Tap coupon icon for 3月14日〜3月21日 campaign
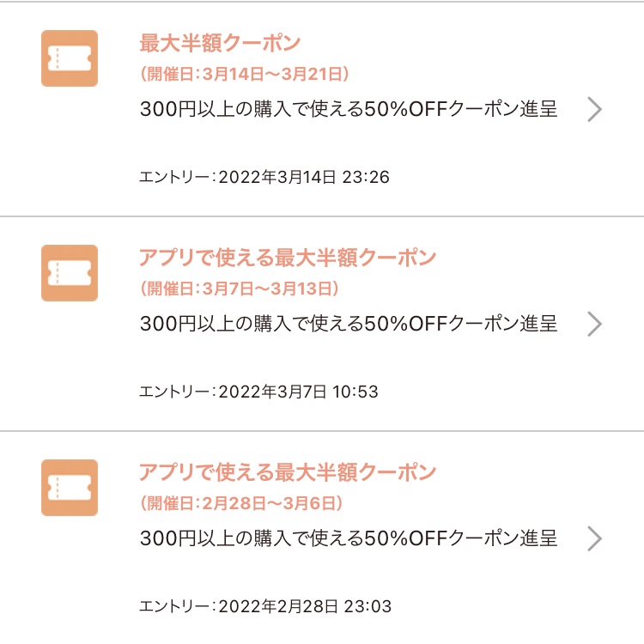 coord(70,58)
